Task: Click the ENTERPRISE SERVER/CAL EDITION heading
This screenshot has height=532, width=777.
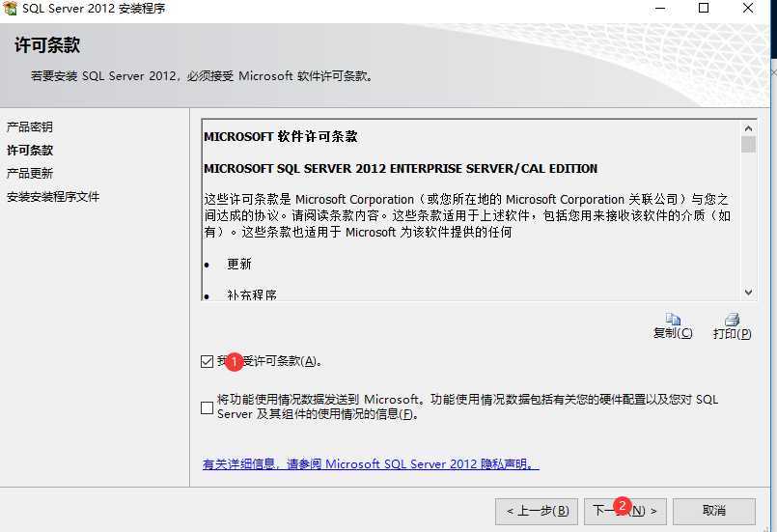Action: coord(401,169)
